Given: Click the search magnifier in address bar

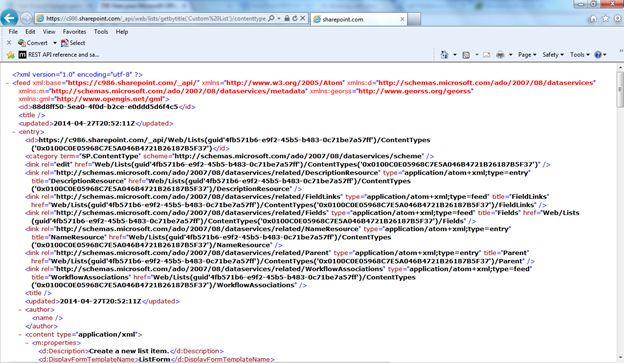Looking at the screenshot, I should tap(271, 18).
